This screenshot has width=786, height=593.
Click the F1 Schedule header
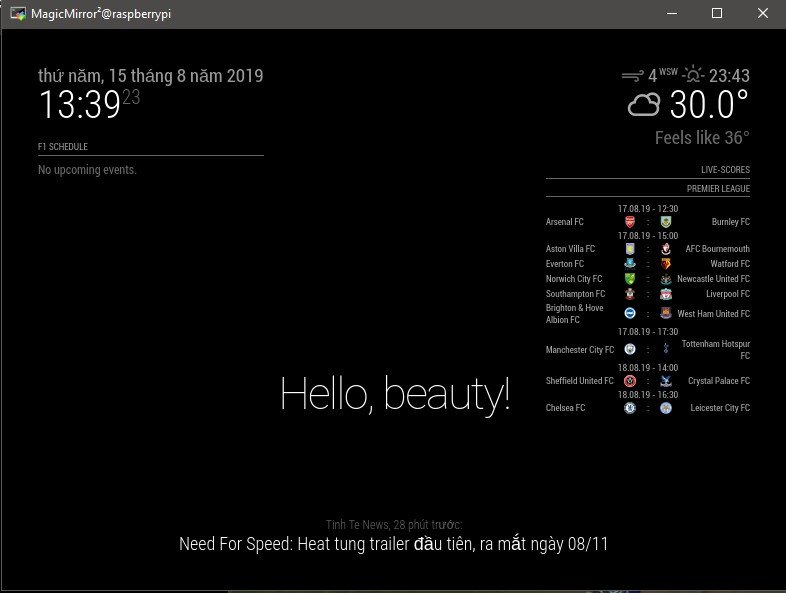point(63,147)
